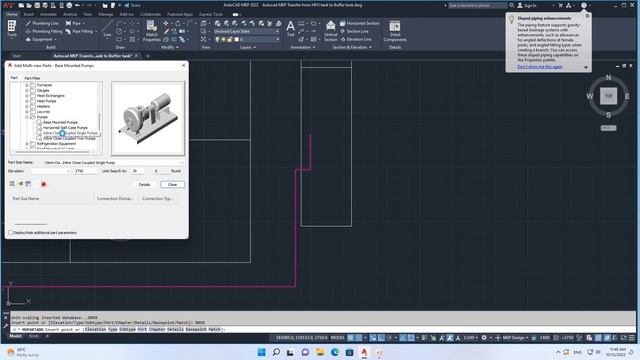
Task: Click the Move tool in Modify panel
Action: click(x=166, y=23)
